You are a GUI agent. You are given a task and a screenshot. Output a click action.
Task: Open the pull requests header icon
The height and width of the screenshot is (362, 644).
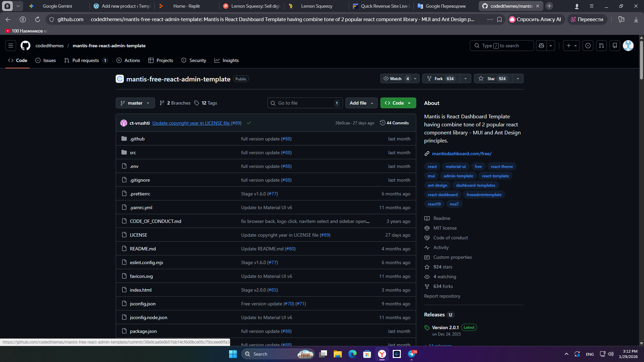point(601,46)
